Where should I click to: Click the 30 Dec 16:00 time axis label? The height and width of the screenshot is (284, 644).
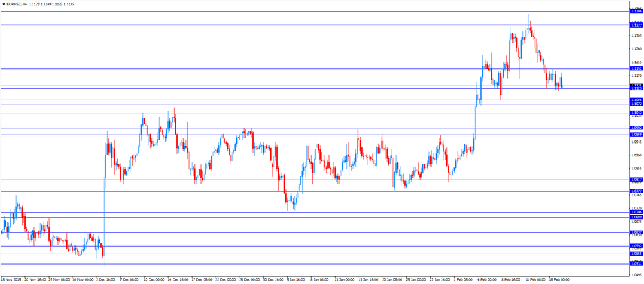click(272, 280)
